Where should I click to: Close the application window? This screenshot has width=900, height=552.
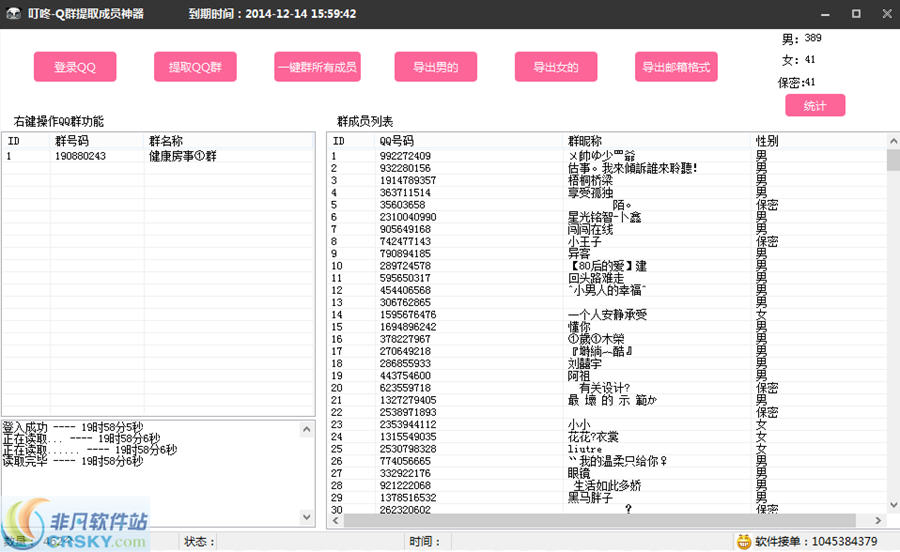[x=887, y=14]
